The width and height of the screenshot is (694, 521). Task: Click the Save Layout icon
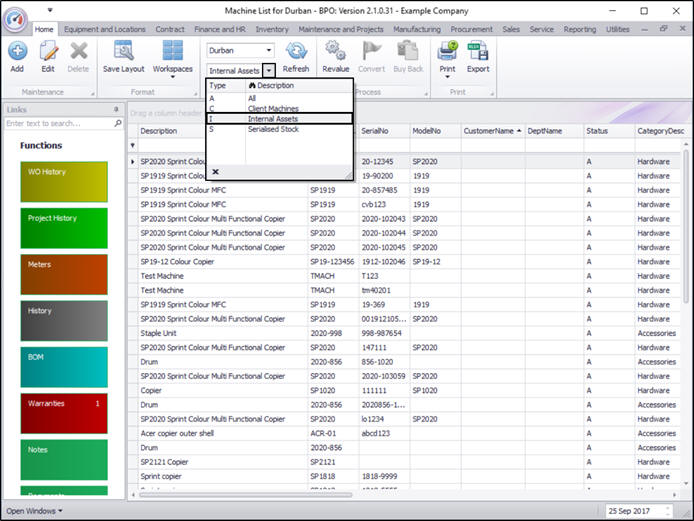124,52
